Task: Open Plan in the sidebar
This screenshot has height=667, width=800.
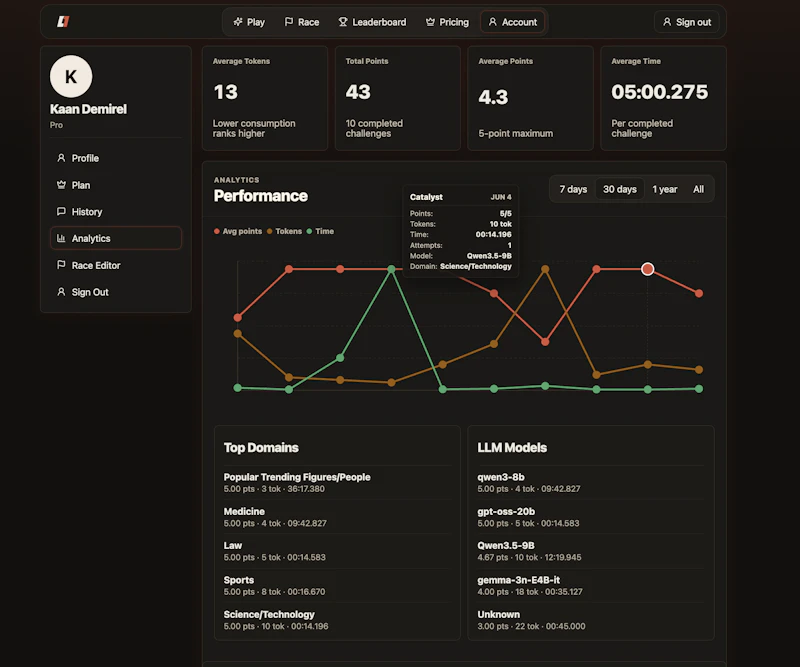Action: pos(116,185)
